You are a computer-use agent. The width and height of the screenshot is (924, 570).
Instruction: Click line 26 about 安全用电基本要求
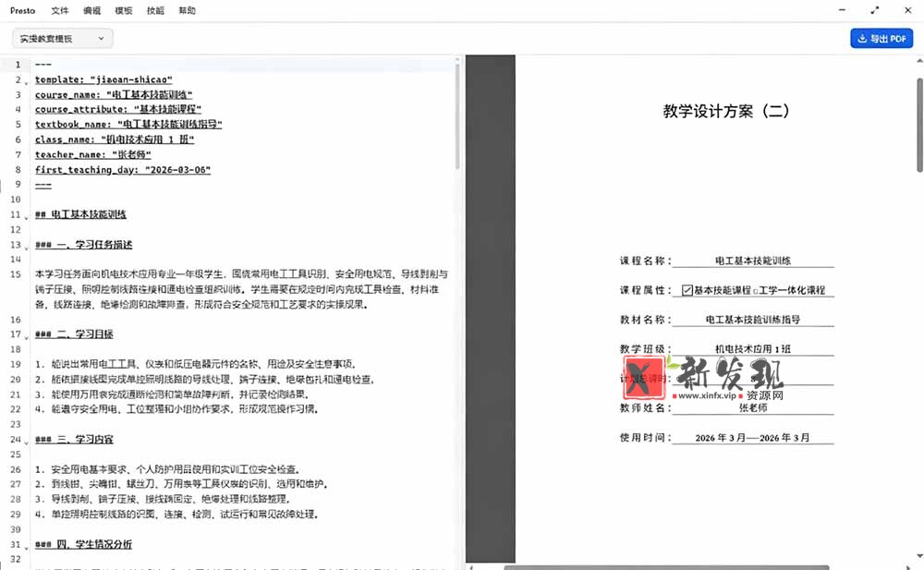(167, 470)
